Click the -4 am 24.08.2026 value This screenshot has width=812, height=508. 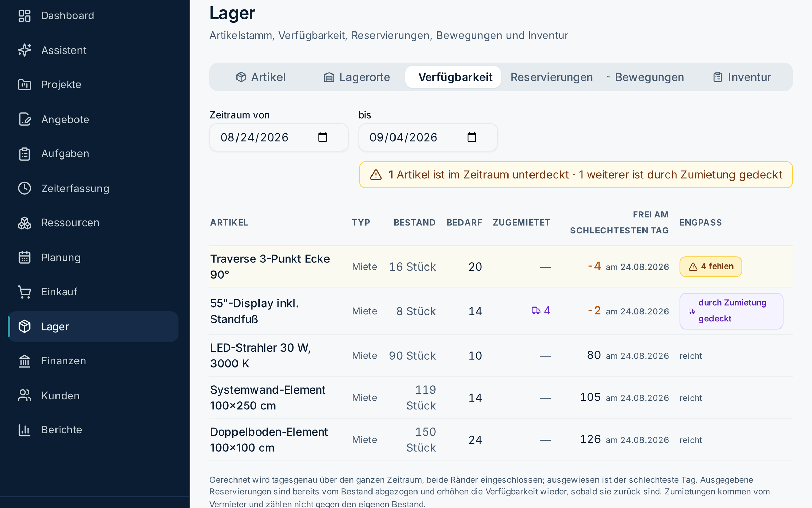pyautogui.click(x=628, y=267)
